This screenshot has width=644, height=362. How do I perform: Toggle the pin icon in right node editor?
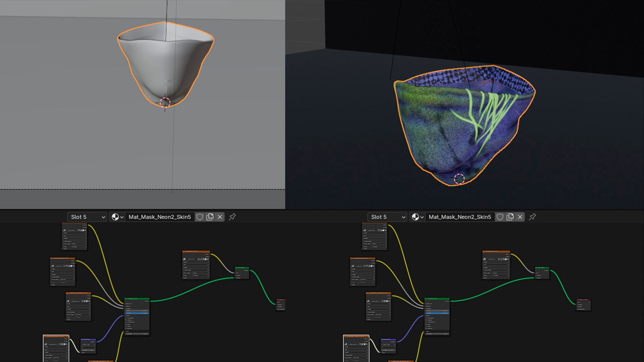pos(532,217)
